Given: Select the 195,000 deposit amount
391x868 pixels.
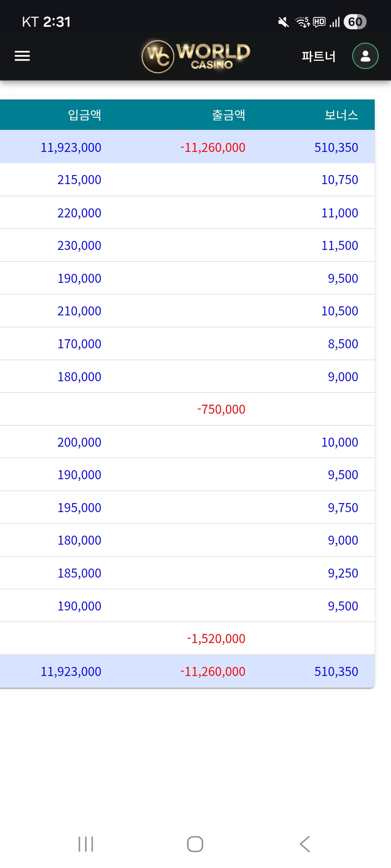Looking at the screenshot, I should tap(79, 508).
